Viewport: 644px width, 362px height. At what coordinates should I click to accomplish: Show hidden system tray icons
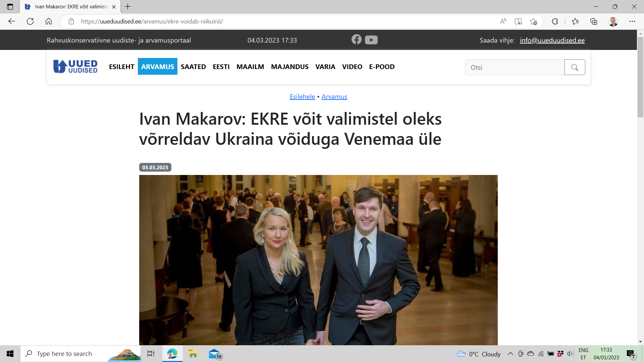coord(510,354)
